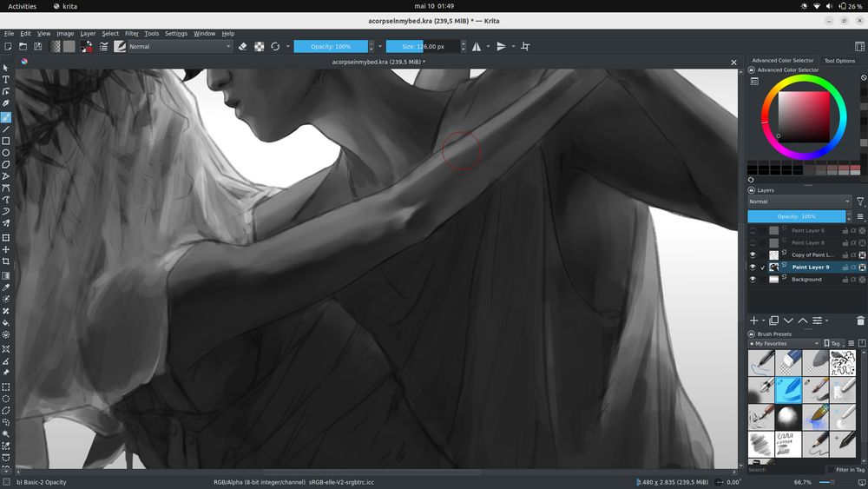Select the Crop tool in toolbox
Viewport: 868px width, 489px height.
click(x=6, y=261)
